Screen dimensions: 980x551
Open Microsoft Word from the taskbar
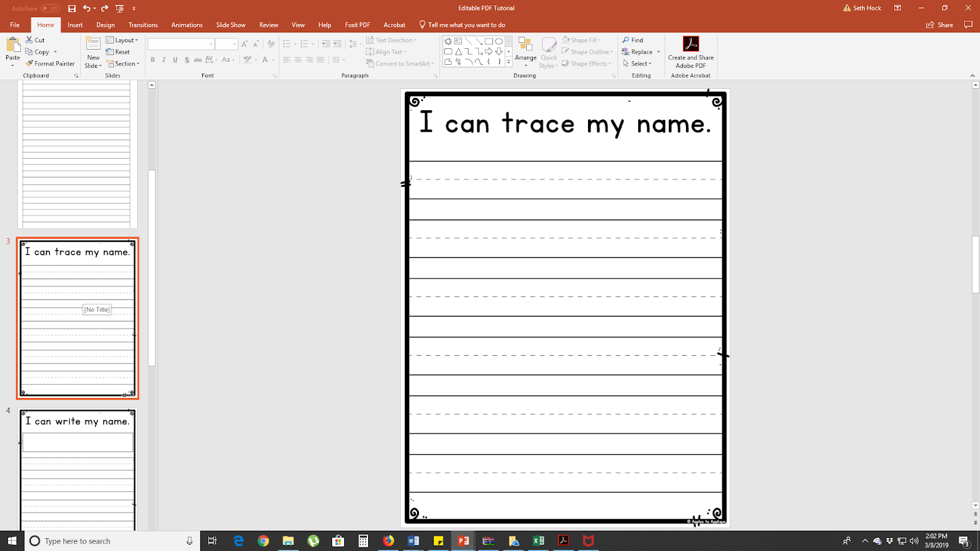point(413,541)
